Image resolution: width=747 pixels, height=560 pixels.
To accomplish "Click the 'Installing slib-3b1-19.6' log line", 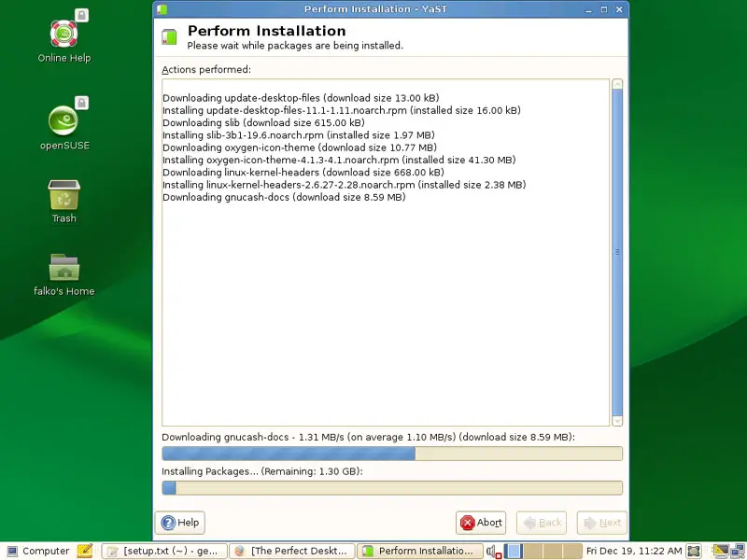I will (299, 135).
